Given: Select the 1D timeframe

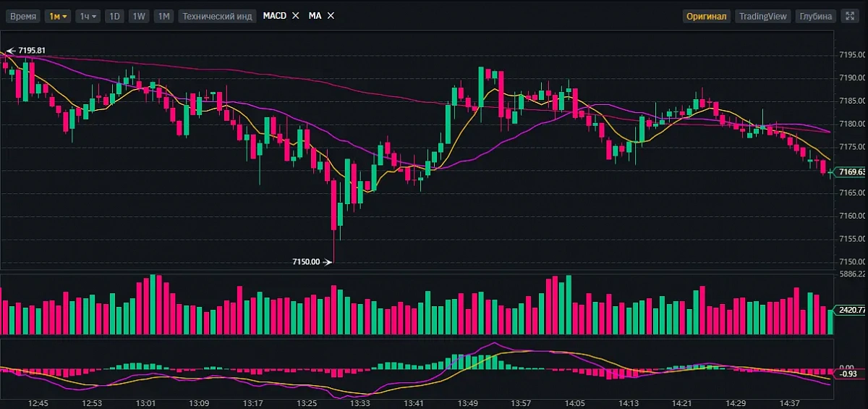Looking at the screenshot, I should click(114, 16).
